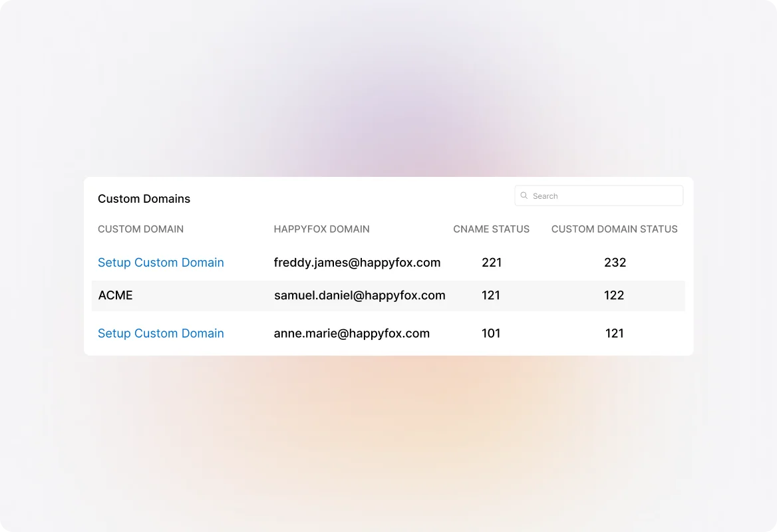This screenshot has width=777, height=532.
Task: Select CNAME status 121 in ACME row
Action: pos(490,295)
